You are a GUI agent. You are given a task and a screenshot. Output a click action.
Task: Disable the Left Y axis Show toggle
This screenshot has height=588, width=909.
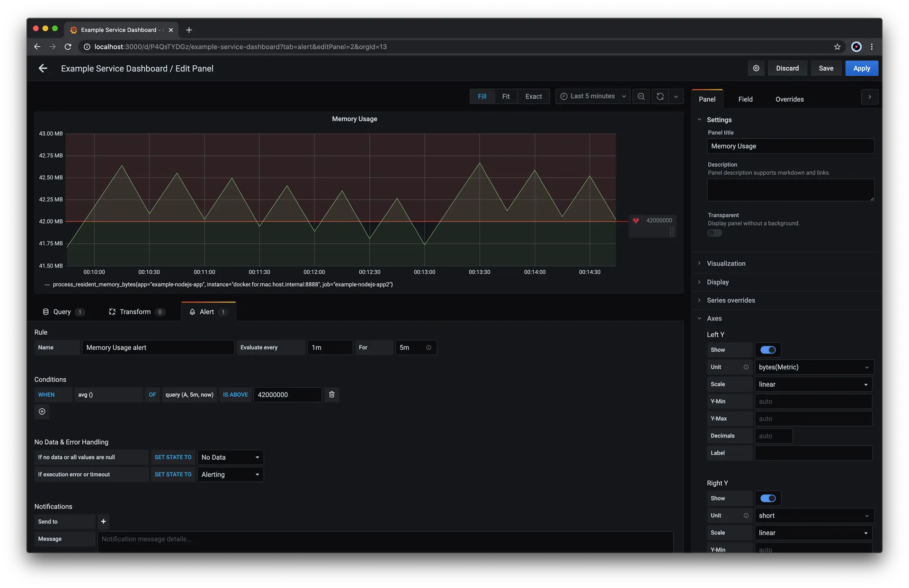(x=767, y=350)
